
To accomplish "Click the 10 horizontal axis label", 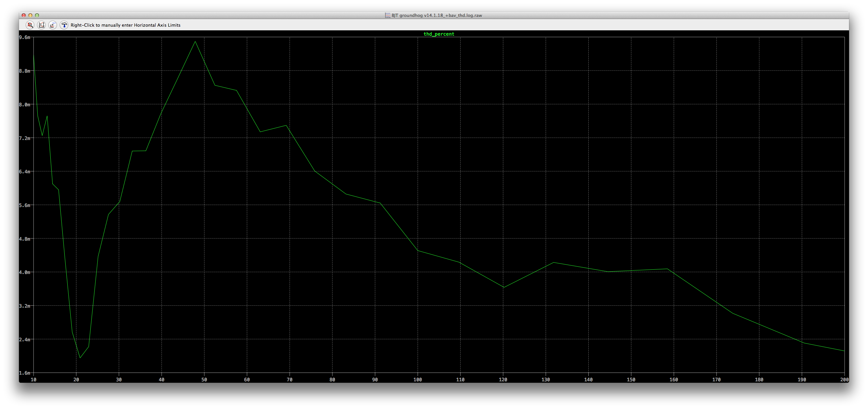I will [33, 380].
